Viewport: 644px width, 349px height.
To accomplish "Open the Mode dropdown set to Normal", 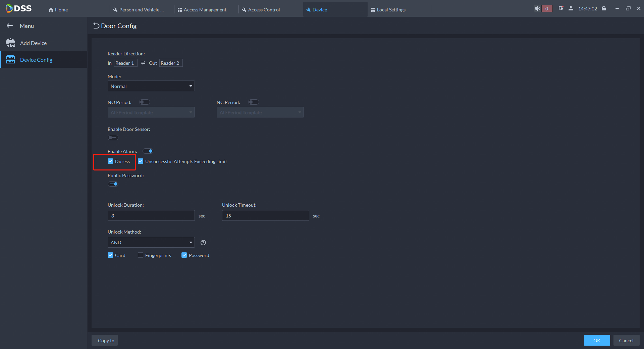I will [x=151, y=86].
